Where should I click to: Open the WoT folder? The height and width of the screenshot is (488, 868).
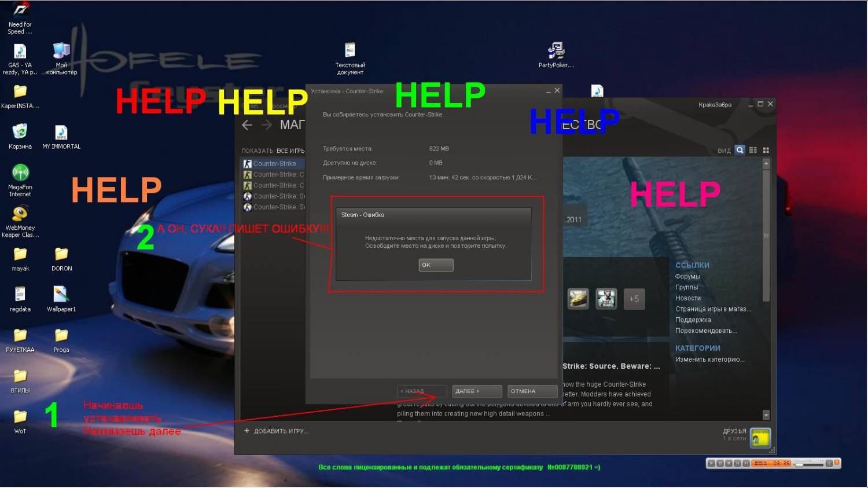tap(20, 422)
